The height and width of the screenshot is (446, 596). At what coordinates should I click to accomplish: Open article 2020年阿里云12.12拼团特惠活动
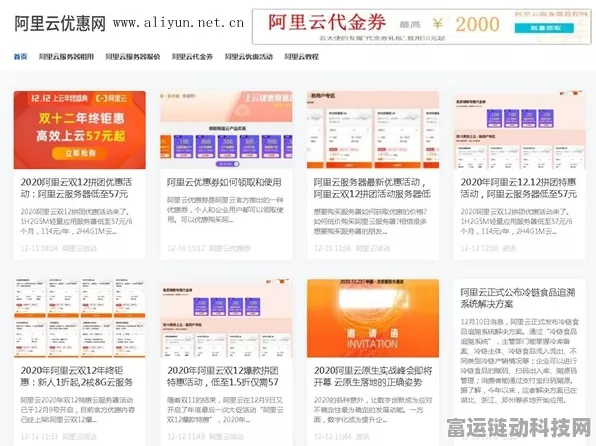[x=518, y=188]
